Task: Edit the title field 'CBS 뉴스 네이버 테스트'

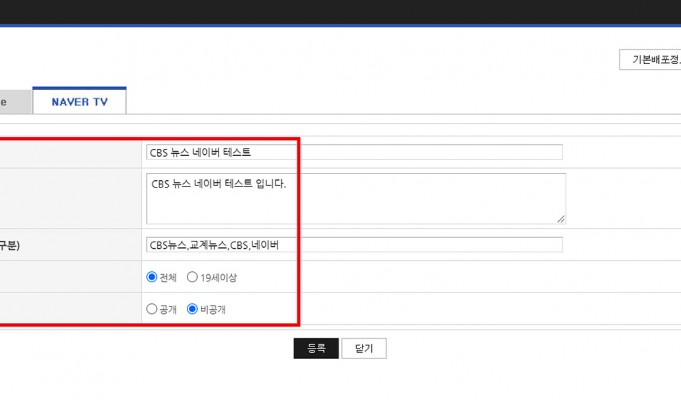Action: [x=354, y=152]
